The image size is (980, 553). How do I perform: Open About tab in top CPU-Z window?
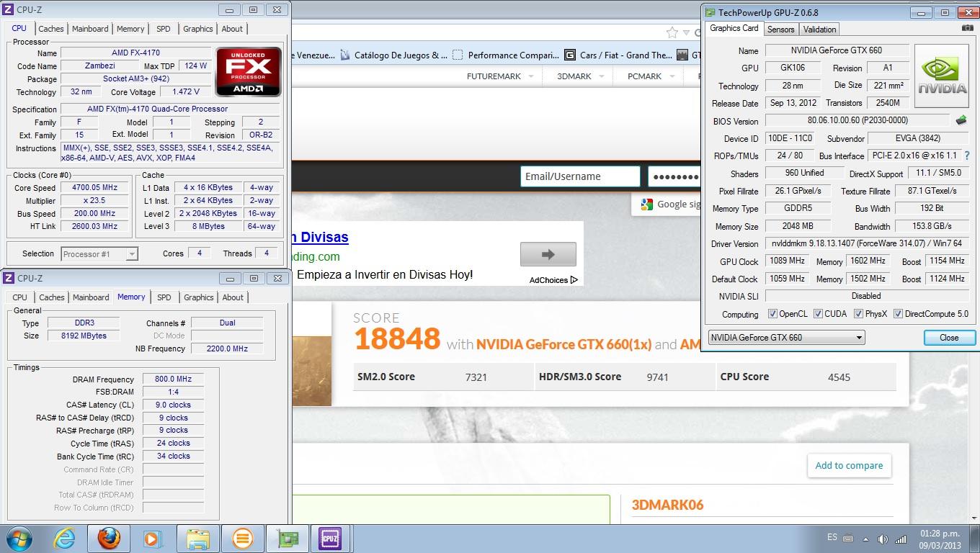click(x=232, y=29)
